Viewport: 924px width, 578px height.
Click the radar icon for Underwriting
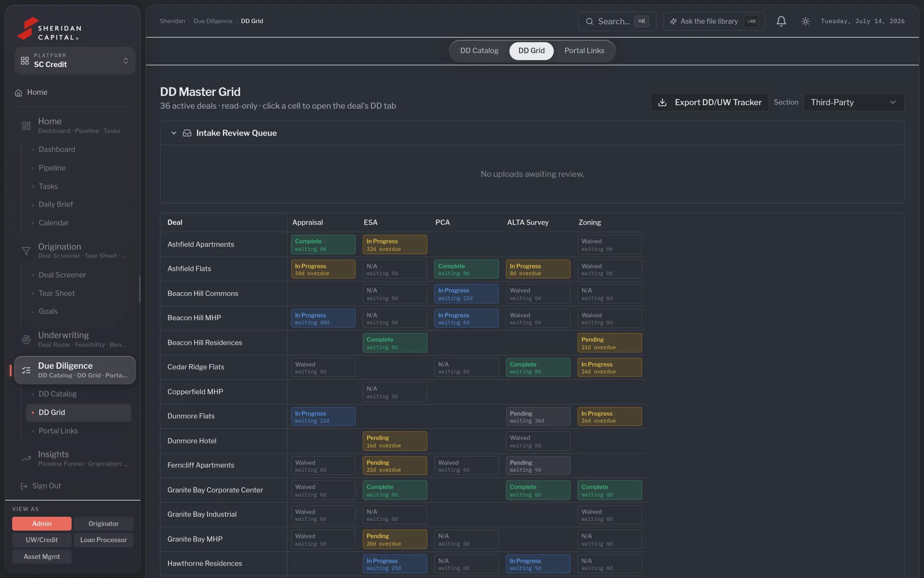pos(26,339)
